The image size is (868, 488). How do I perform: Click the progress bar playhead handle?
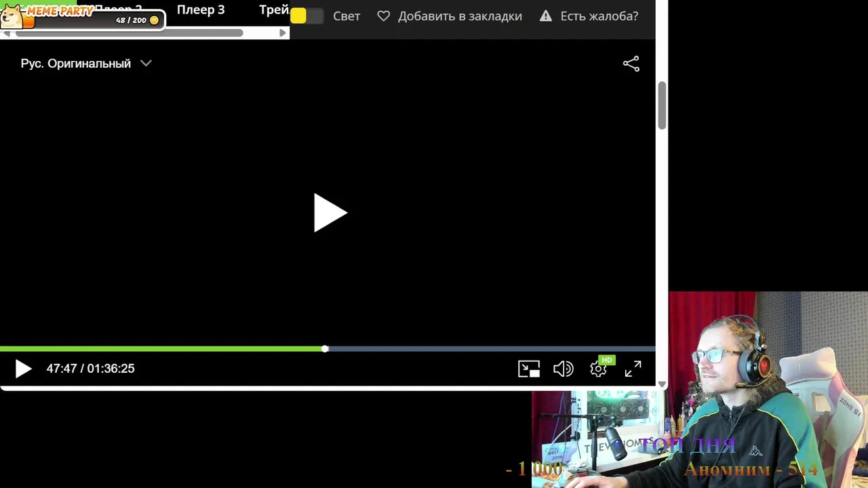tap(325, 349)
